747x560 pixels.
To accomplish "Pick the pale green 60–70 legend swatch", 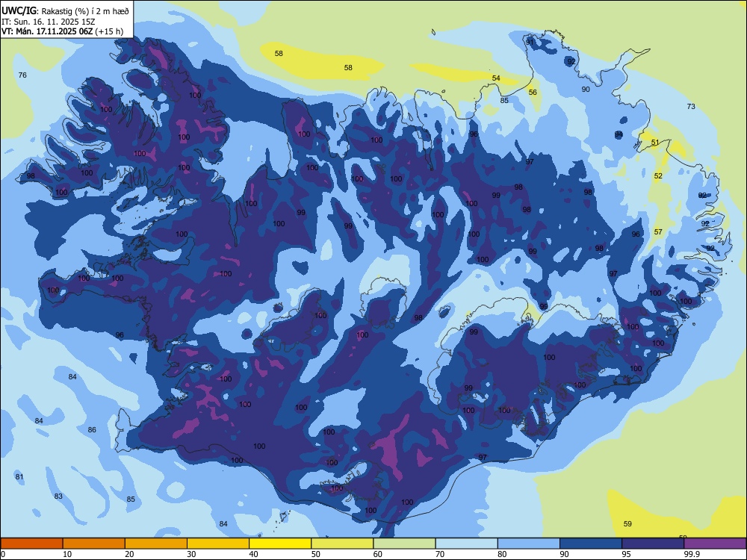I will point(404,544).
